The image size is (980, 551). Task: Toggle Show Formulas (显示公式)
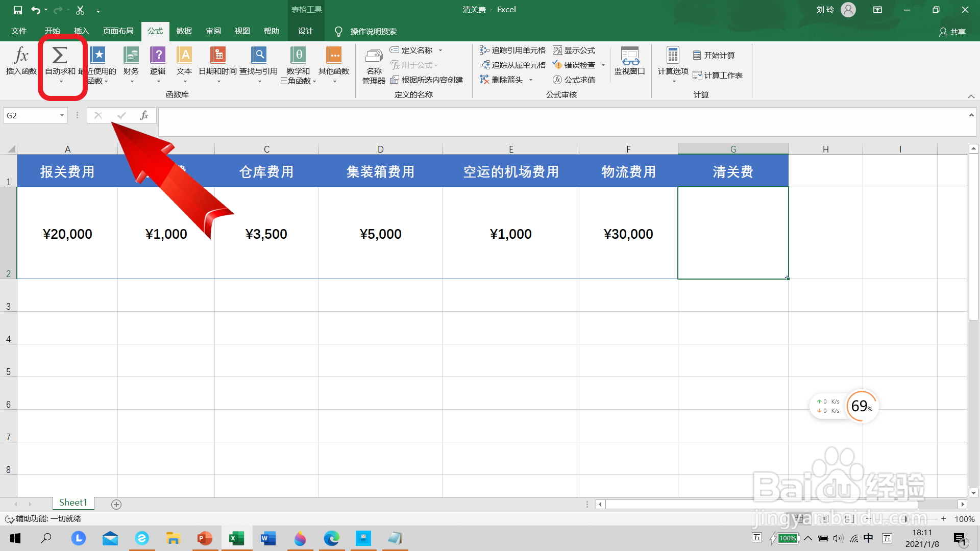574,50
